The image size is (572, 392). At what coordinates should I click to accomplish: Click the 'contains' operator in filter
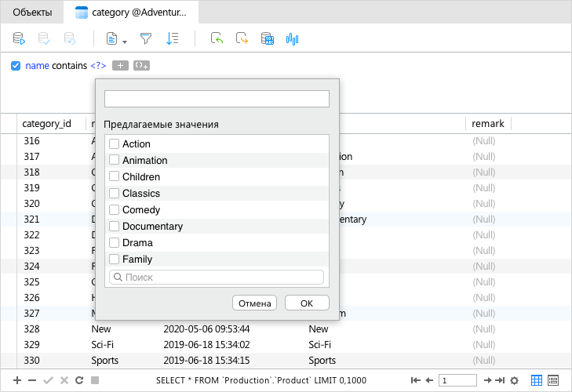click(x=69, y=66)
